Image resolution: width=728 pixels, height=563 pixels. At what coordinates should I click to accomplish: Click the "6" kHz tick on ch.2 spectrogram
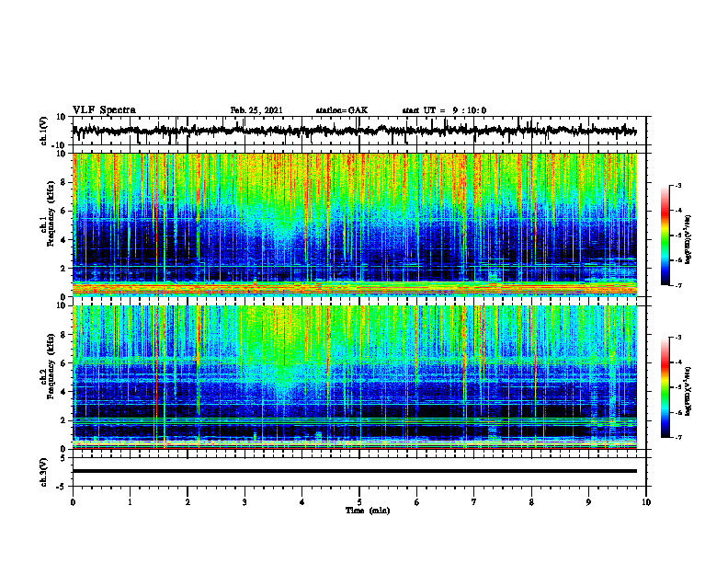(63, 363)
